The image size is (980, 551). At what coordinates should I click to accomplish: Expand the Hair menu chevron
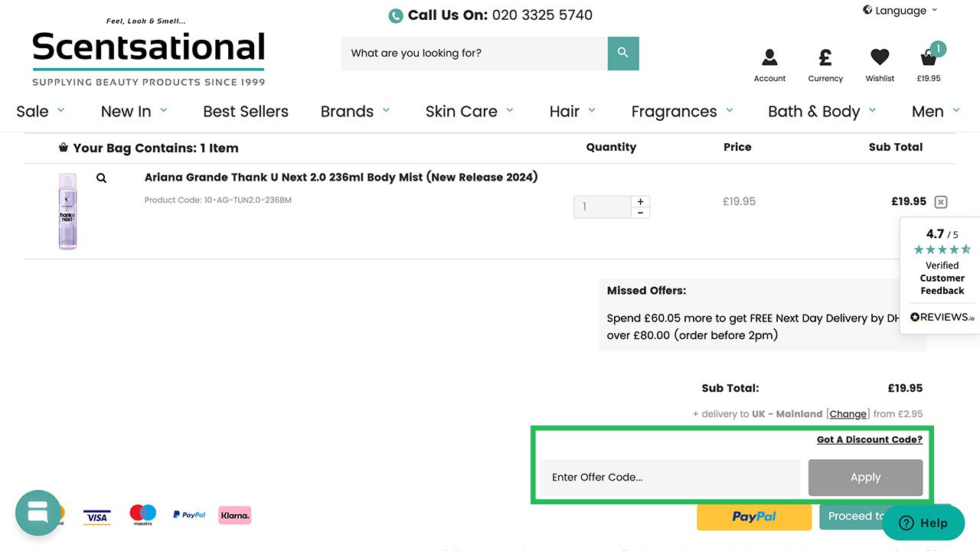pos(592,111)
